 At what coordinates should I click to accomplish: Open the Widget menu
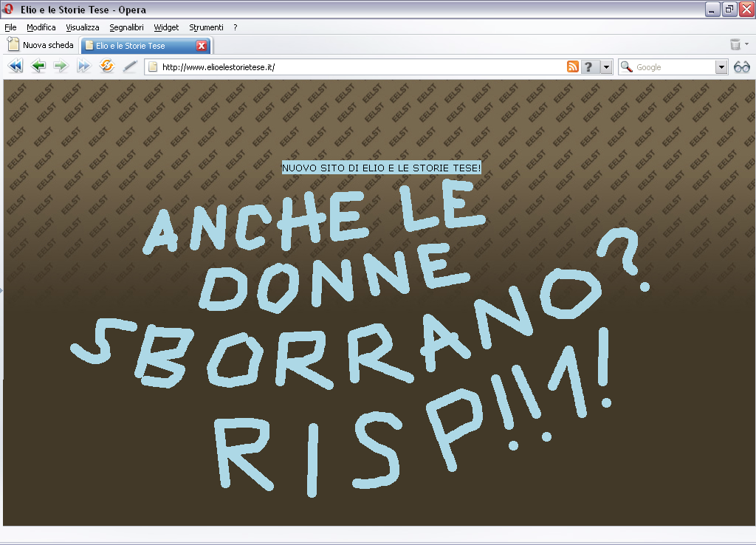[x=166, y=27]
